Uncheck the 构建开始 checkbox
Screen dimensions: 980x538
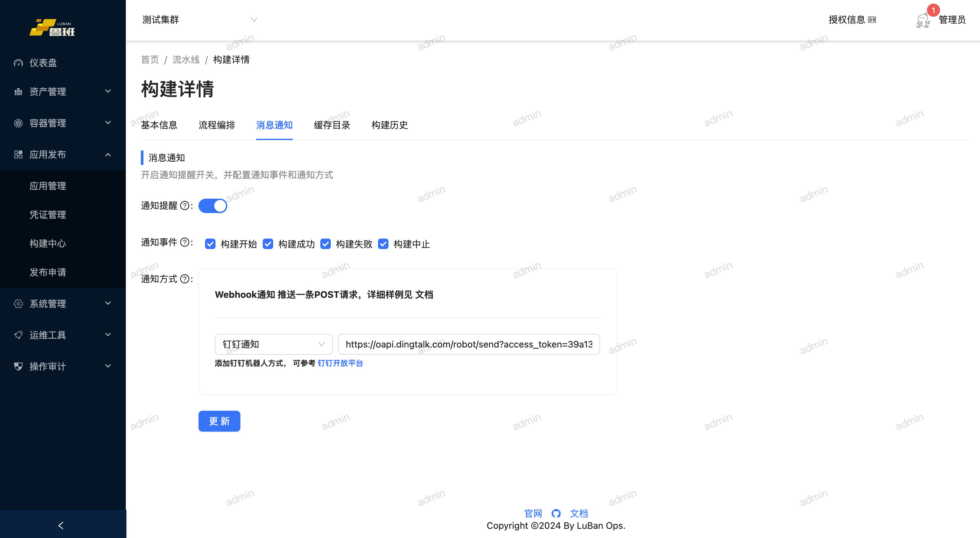click(210, 244)
